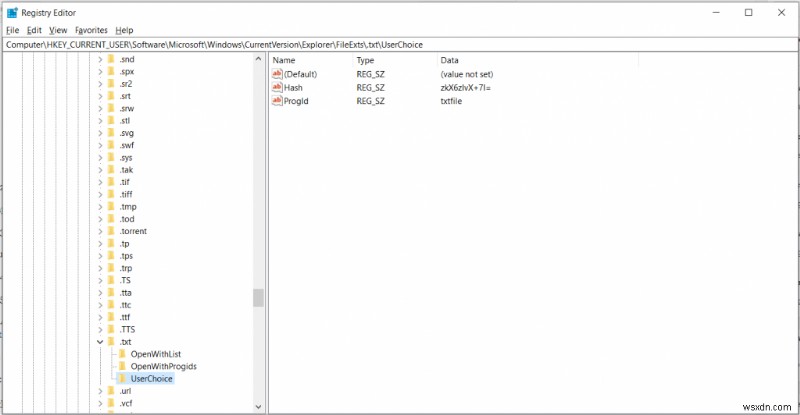800x415 pixels.
Task: Open the View menu
Action: click(x=58, y=30)
